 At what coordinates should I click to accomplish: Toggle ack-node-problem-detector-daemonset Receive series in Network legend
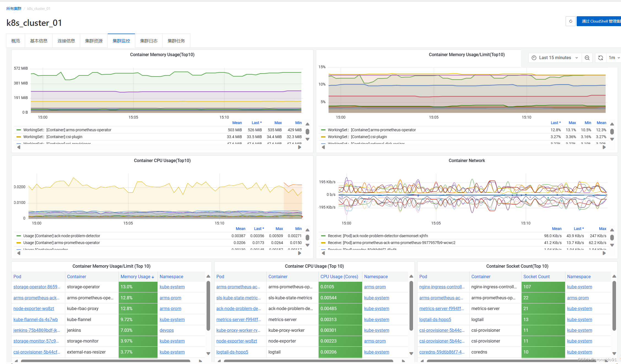pyautogui.click(x=378, y=236)
